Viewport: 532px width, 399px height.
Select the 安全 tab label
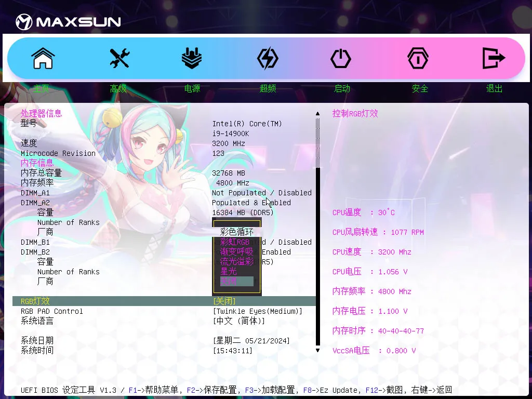coord(420,88)
